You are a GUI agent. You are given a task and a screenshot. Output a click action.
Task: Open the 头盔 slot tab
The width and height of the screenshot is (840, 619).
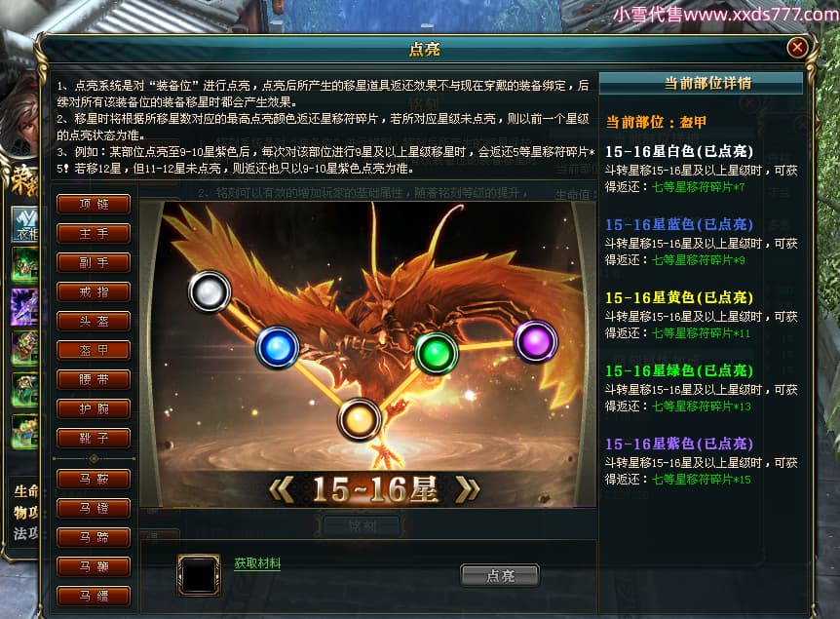94,321
